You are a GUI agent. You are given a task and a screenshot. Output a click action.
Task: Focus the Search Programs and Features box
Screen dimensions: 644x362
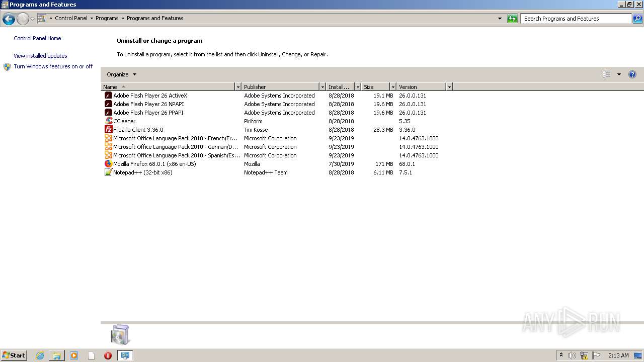[576, 19]
